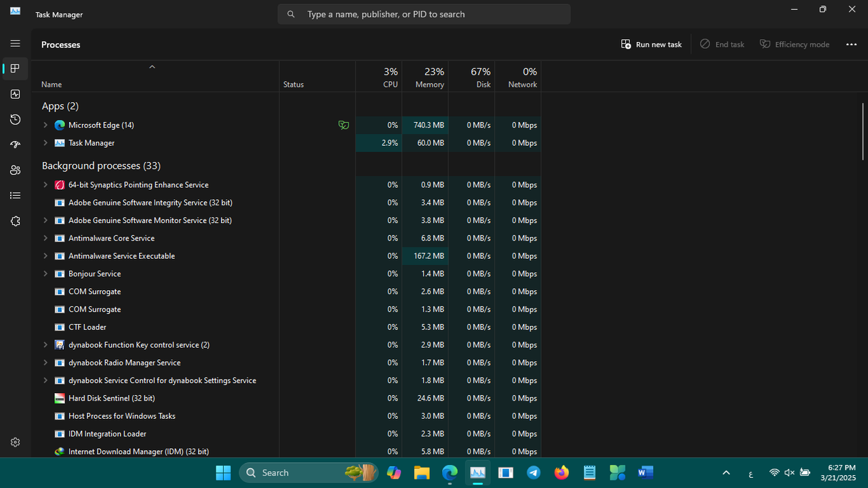The width and height of the screenshot is (868, 488).
Task: Show hidden icons in the system tray
Action: click(726, 472)
